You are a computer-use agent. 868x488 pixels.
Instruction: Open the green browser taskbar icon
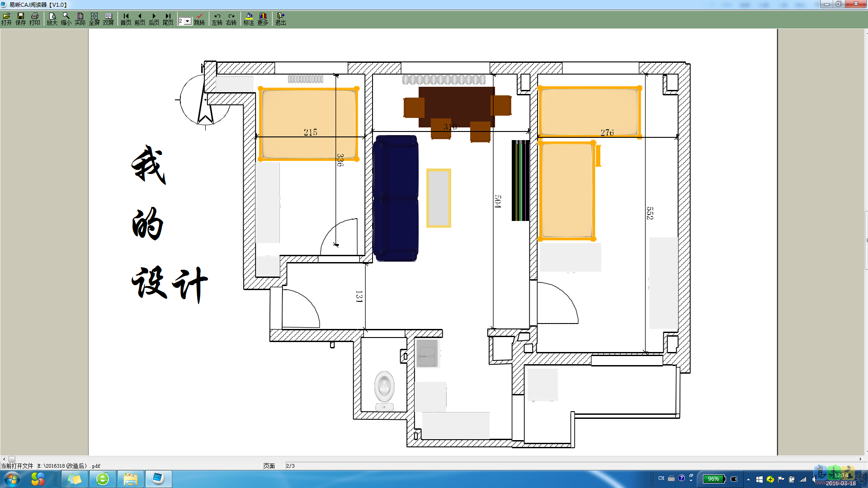click(x=103, y=479)
